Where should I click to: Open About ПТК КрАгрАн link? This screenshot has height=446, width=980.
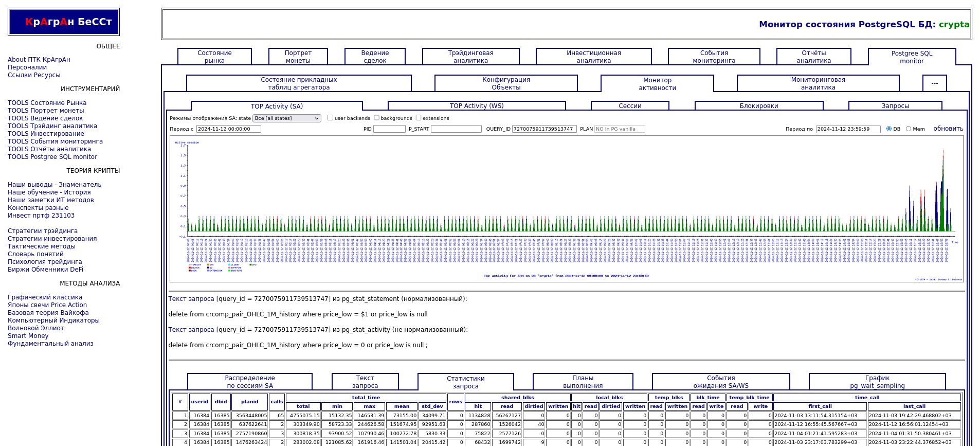pos(39,60)
